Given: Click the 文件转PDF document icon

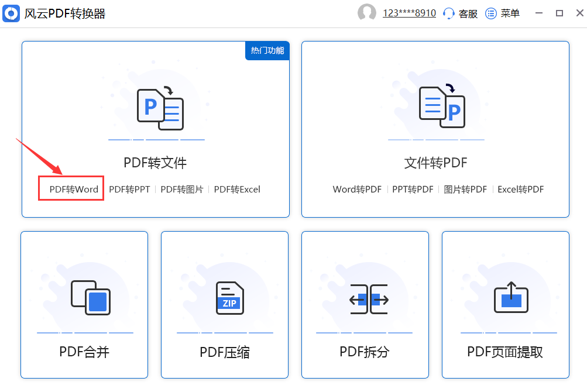Looking at the screenshot, I should pyautogui.click(x=442, y=106).
